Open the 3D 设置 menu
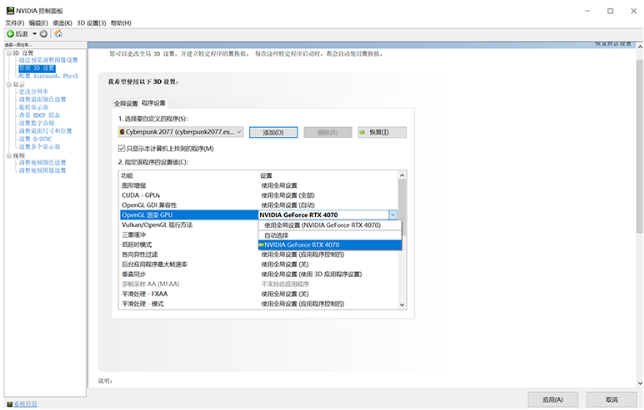 click(x=91, y=23)
